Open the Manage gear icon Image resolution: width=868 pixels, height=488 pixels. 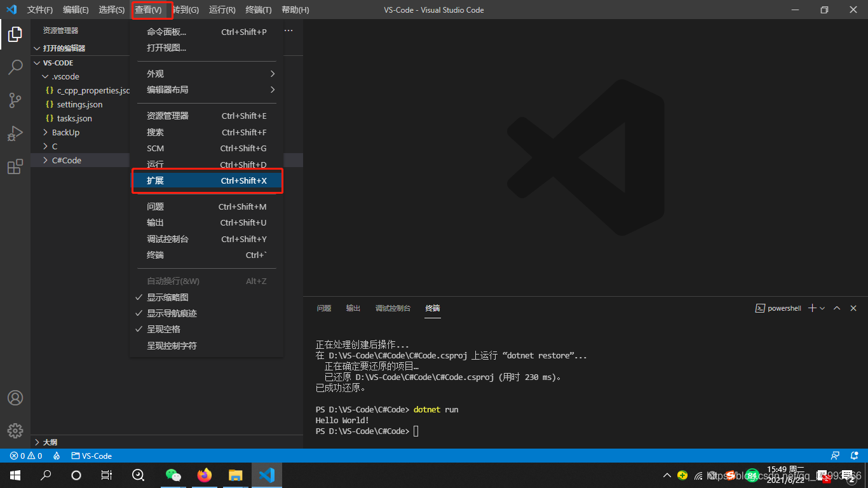pos(15,430)
